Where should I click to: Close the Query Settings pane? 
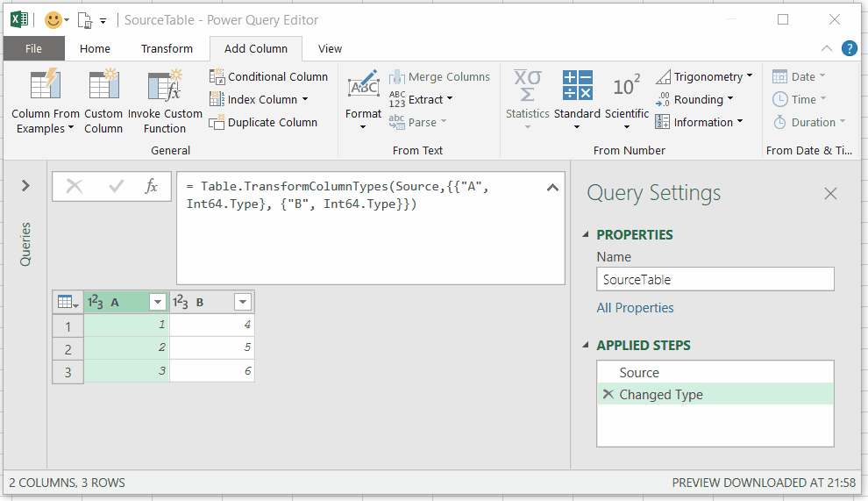[x=830, y=193]
